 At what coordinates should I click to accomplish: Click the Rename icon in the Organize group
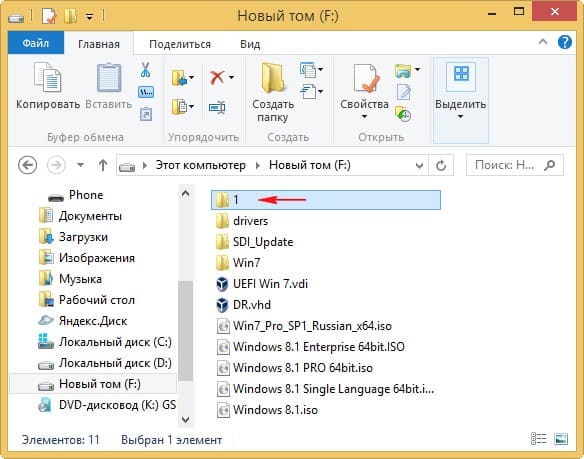[217, 107]
